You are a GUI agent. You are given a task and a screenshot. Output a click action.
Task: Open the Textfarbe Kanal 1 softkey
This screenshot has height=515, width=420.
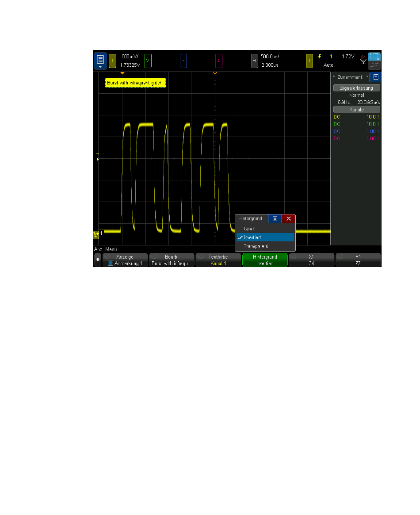(x=218, y=260)
